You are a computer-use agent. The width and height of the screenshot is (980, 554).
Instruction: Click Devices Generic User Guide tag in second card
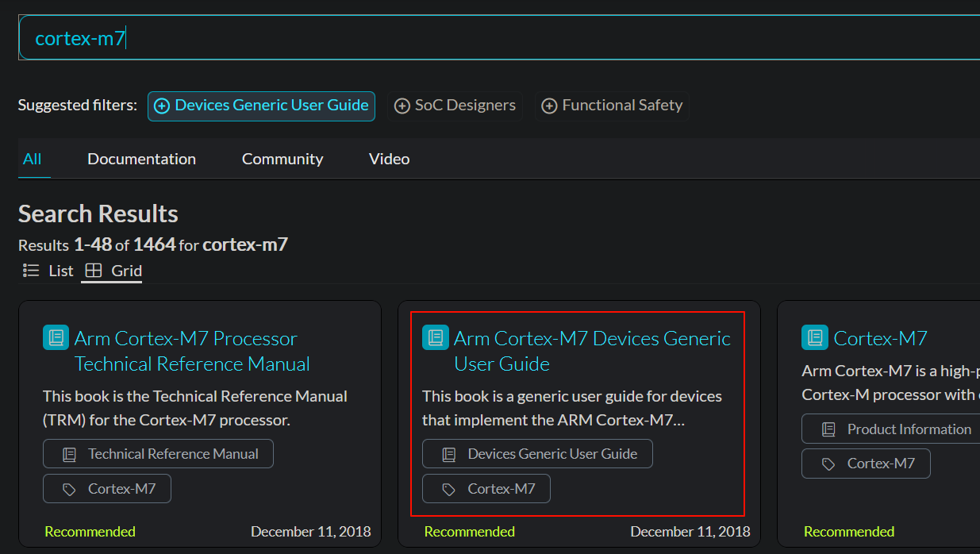[x=537, y=454]
